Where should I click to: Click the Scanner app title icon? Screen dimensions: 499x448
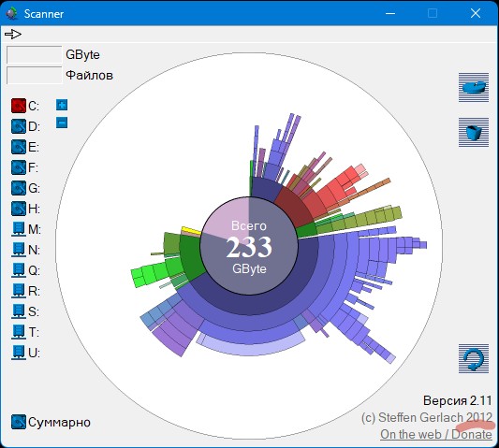click(x=12, y=13)
